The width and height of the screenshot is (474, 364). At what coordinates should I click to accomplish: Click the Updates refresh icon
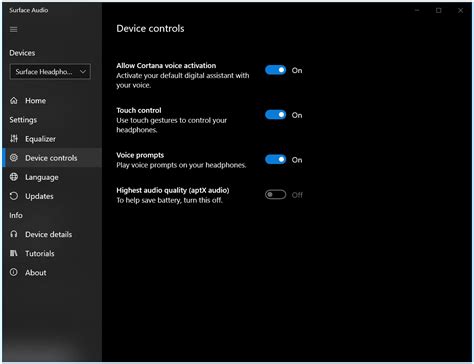click(x=14, y=196)
